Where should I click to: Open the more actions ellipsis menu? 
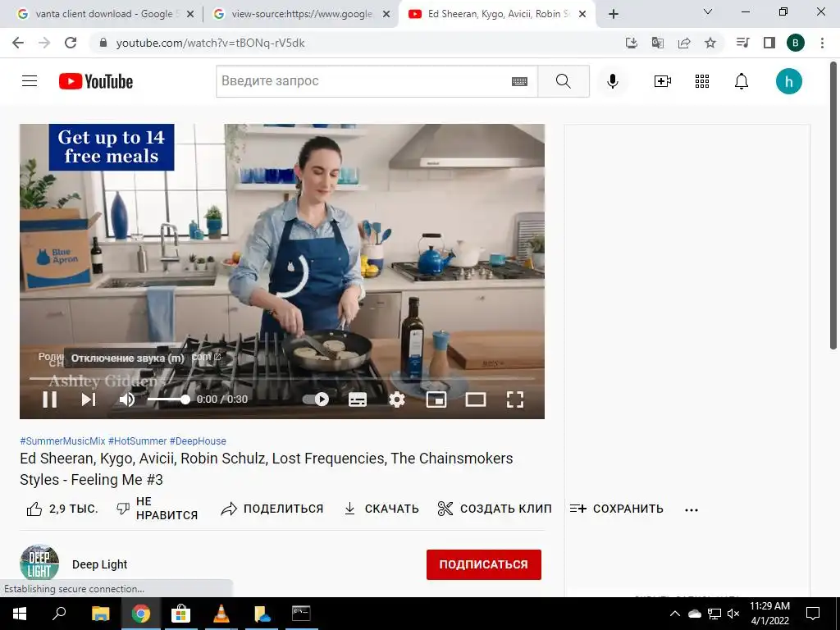(692, 509)
